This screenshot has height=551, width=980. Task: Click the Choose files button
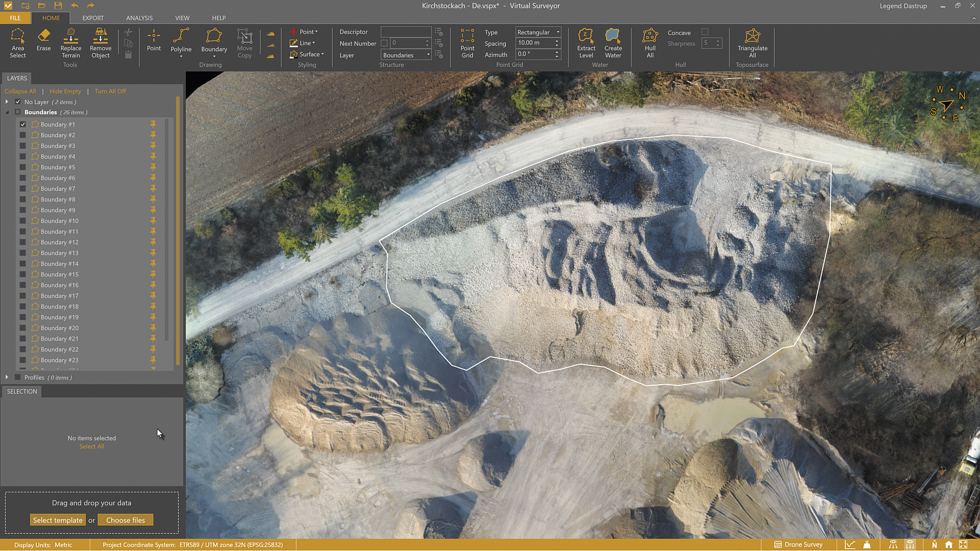click(x=126, y=519)
